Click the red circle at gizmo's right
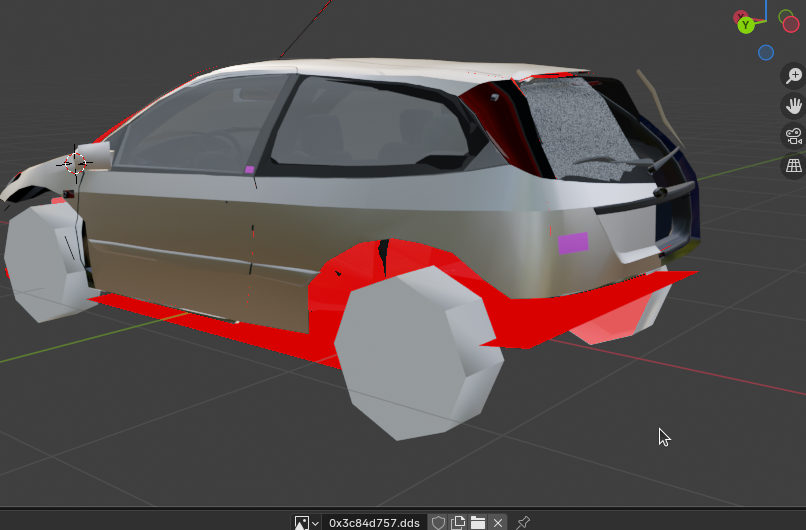806x530 pixels. (x=791, y=24)
